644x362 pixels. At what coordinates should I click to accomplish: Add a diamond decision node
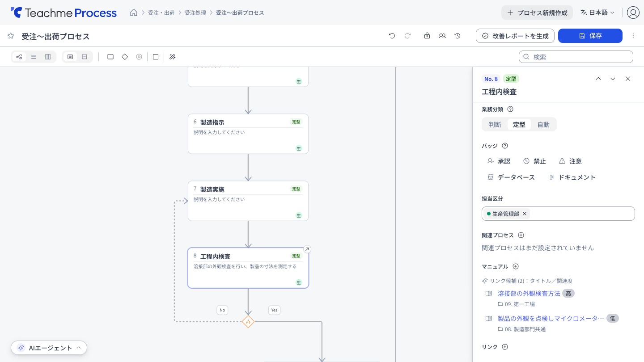pos(125,57)
